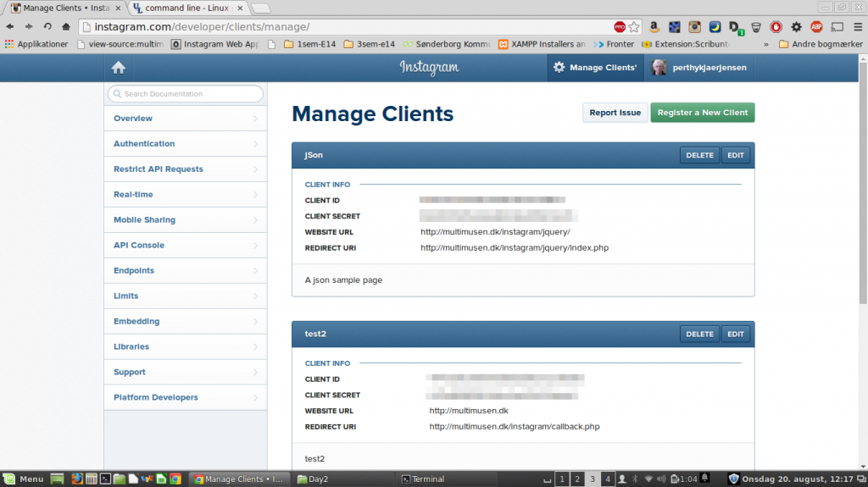868x487 pixels.
Task: Click the blue shield tray icon
Action: (733, 479)
